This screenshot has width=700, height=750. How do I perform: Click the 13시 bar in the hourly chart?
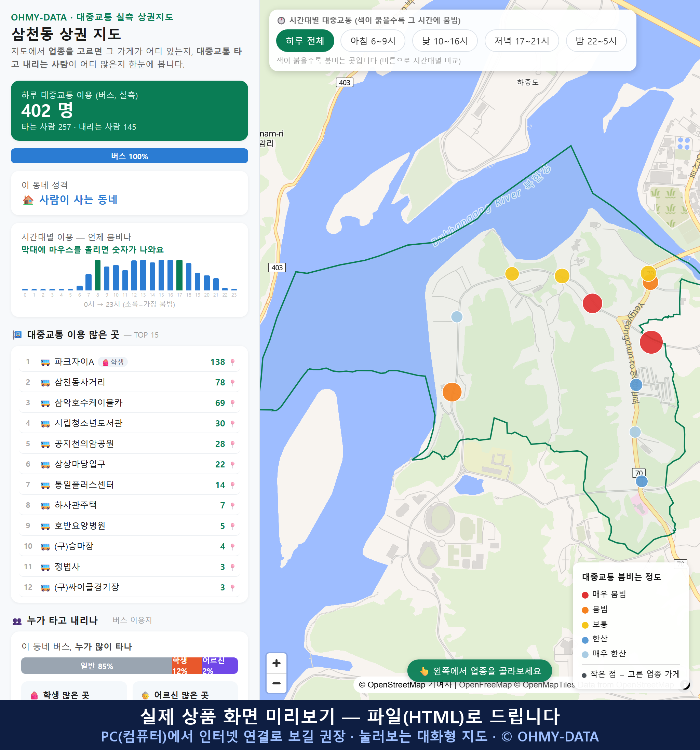click(x=143, y=275)
